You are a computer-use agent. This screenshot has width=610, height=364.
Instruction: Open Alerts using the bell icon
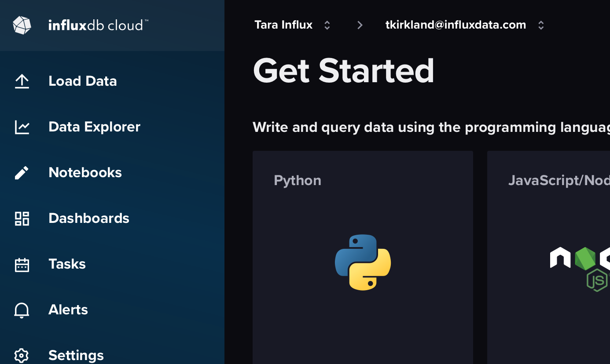coord(22,309)
